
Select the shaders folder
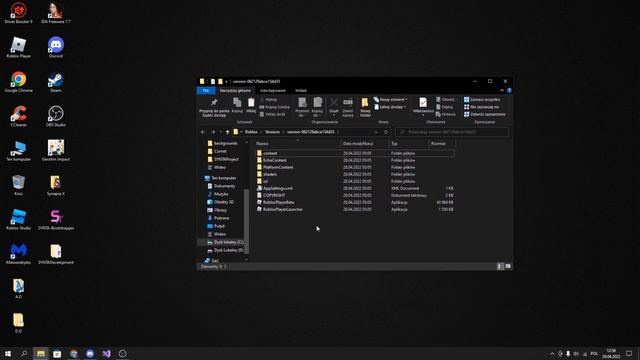point(270,174)
